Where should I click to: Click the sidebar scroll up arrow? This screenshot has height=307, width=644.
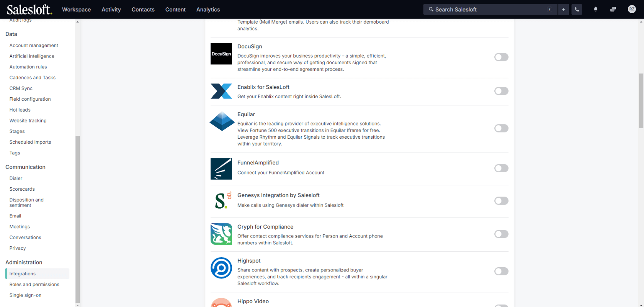click(78, 22)
